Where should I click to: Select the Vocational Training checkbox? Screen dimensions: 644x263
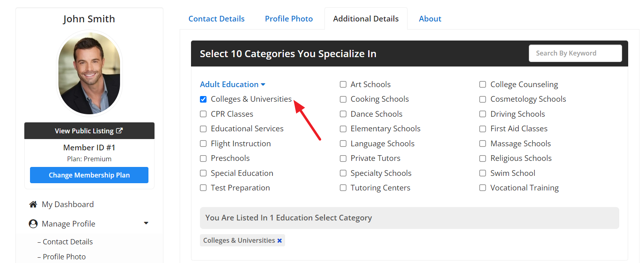pyautogui.click(x=483, y=188)
